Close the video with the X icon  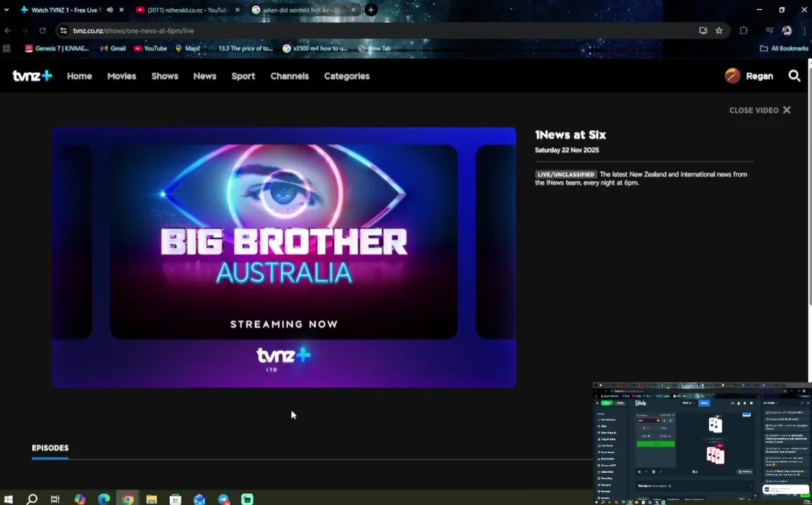(787, 110)
